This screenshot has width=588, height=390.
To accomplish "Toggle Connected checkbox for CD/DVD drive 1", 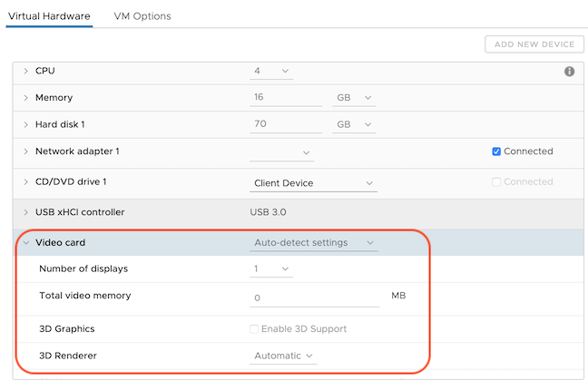I will coord(496,182).
